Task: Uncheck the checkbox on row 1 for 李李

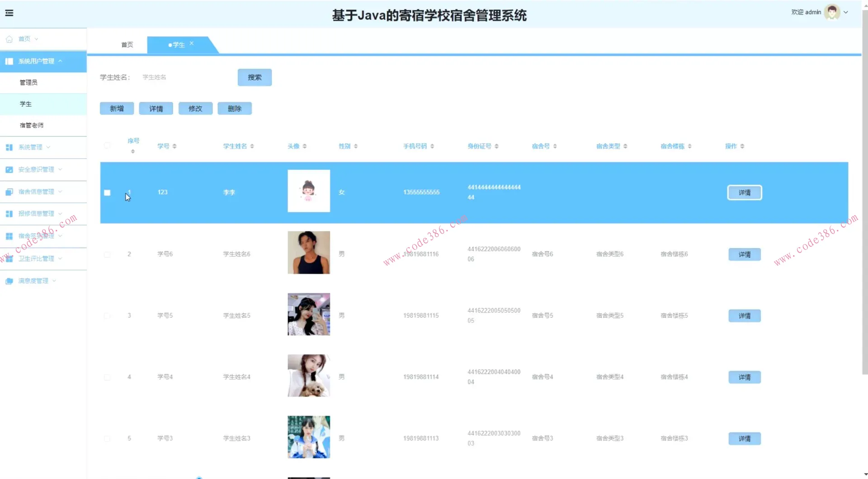Action: click(x=107, y=193)
